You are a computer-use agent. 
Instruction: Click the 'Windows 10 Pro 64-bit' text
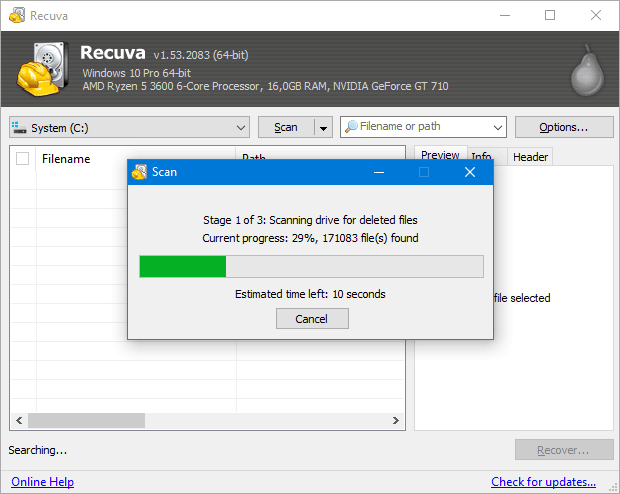pos(136,73)
